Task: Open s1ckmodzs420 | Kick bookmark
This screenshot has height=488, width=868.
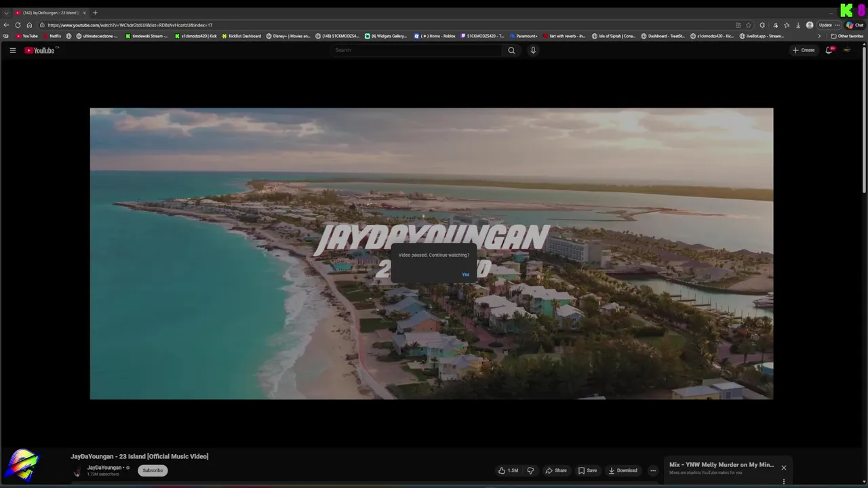Action: coord(195,36)
